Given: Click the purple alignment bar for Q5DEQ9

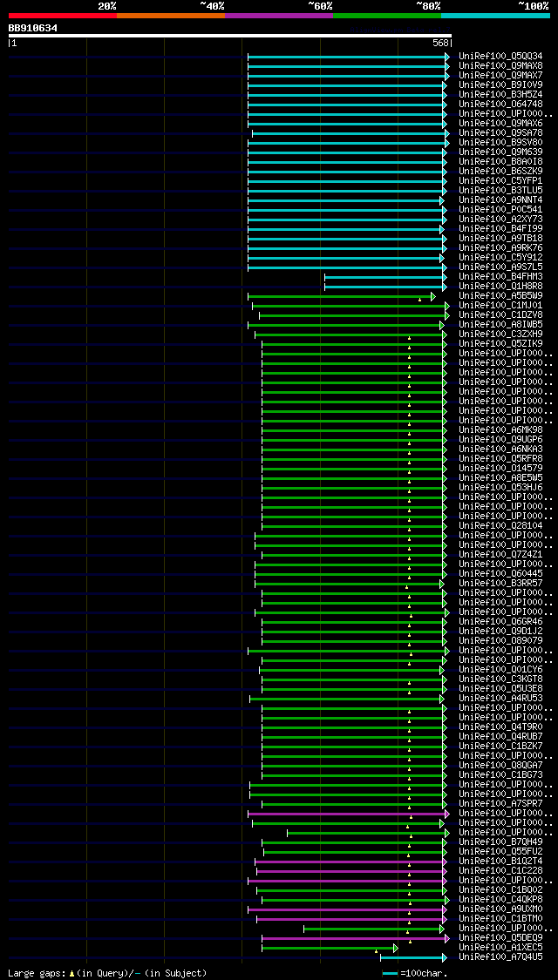Looking at the screenshot, I should click(355, 939).
